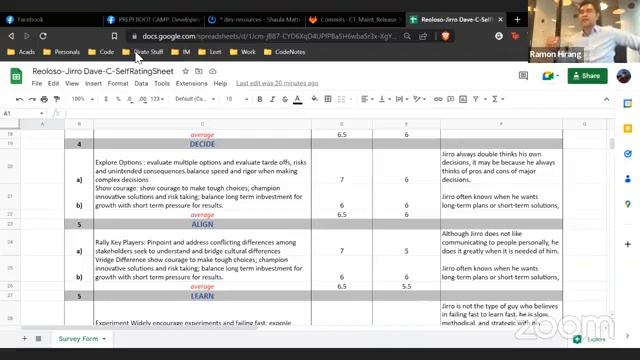Viewport: 640px width, 360px height.
Task: Select the Paint format tool
Action: pos(57,99)
